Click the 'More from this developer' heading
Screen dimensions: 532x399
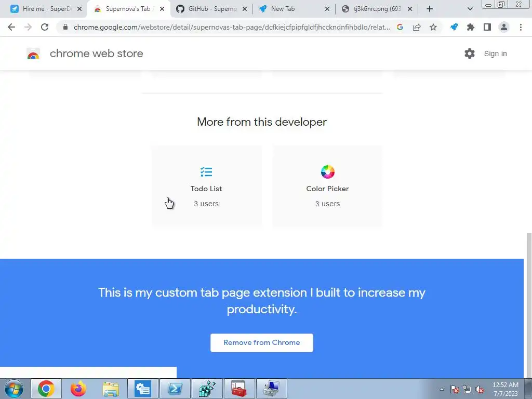(262, 122)
